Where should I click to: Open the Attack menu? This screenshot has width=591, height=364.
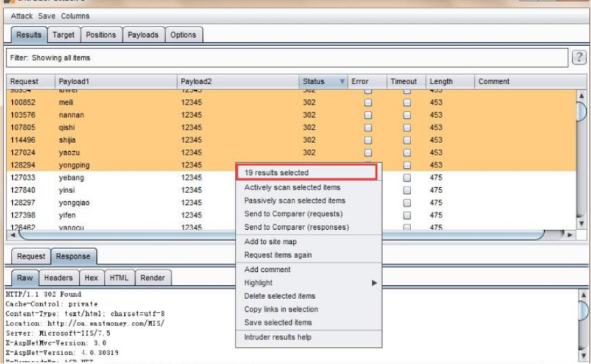[22, 16]
